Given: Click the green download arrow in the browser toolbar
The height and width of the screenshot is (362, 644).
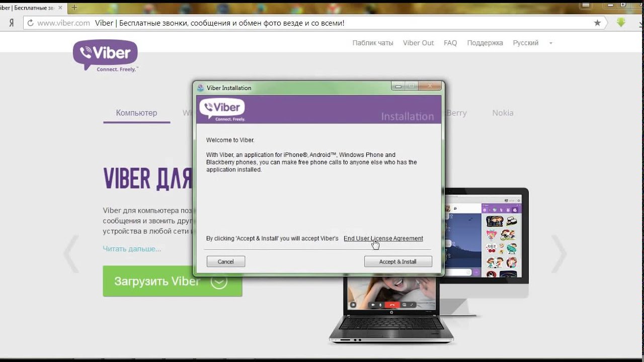Looking at the screenshot, I should (621, 23).
